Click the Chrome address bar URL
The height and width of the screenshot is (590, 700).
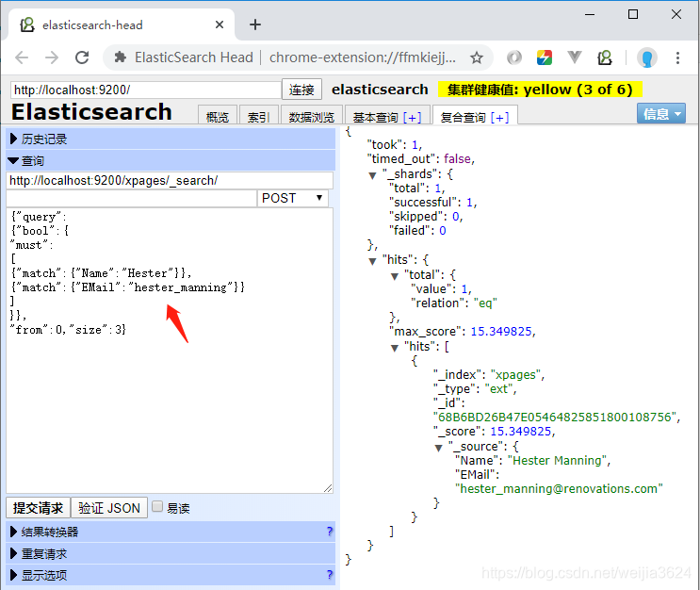pyautogui.click(x=363, y=57)
